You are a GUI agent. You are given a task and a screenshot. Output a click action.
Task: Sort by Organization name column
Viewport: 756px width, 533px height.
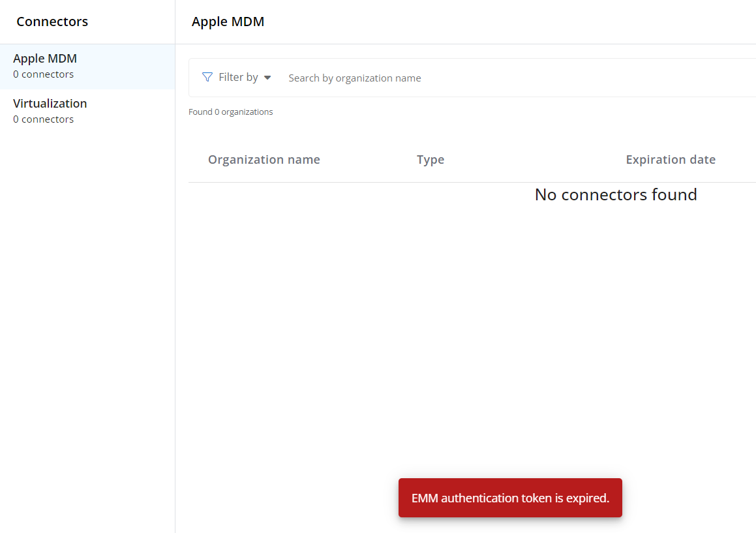(x=264, y=160)
